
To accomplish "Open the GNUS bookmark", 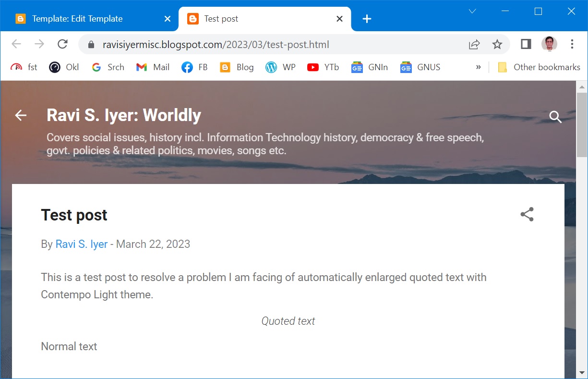I will [x=420, y=67].
